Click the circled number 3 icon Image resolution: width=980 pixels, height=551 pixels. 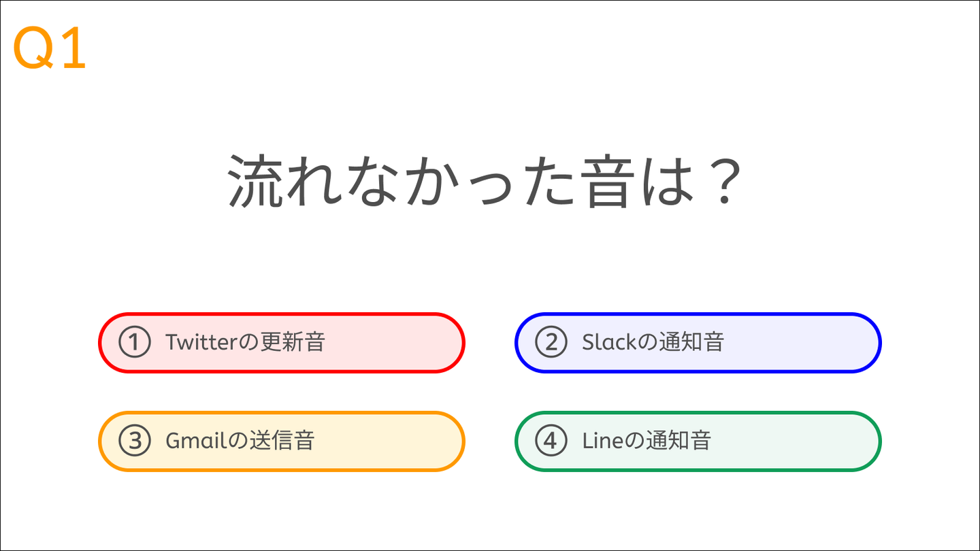(x=135, y=441)
